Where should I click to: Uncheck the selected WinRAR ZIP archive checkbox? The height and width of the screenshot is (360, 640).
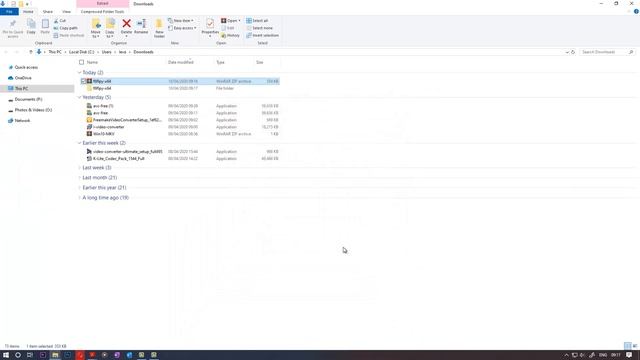[x=83, y=81]
